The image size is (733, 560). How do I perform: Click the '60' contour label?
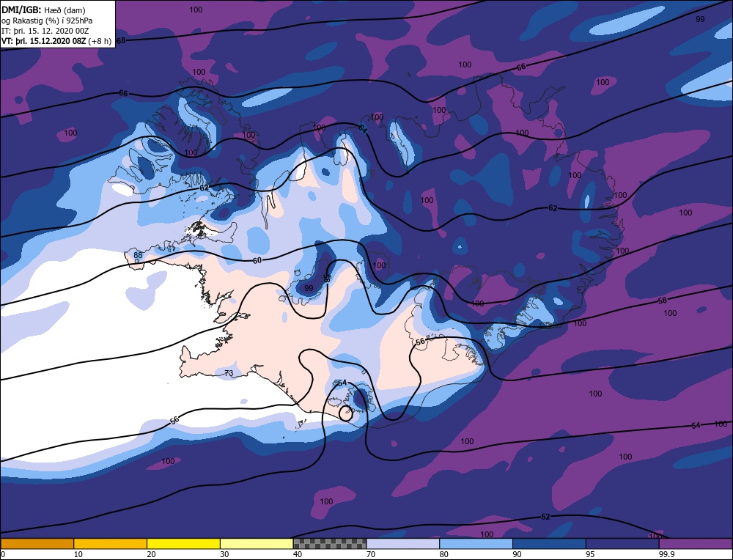[x=257, y=260]
